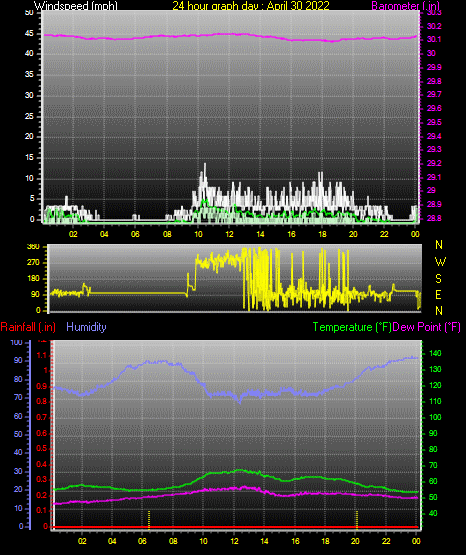Click the "12" hour label under the windspeed graph

229,234
